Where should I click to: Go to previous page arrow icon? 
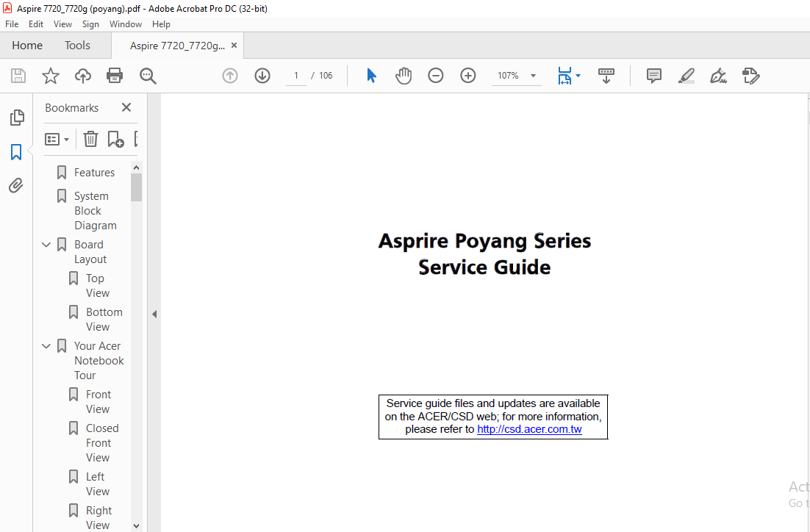[x=230, y=76]
